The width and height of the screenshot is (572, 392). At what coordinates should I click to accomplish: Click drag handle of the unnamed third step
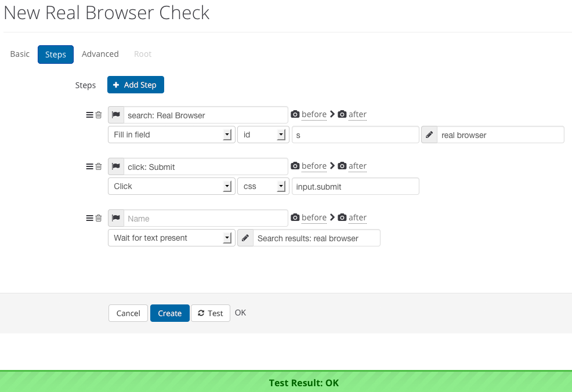click(89, 218)
